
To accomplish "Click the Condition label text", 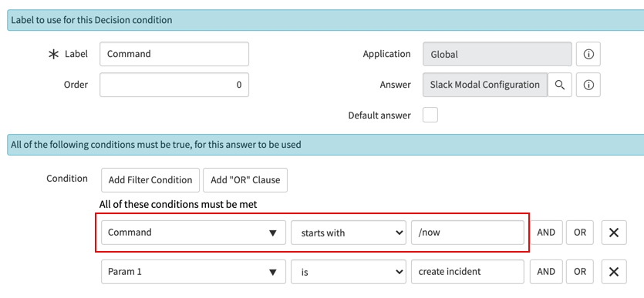I will [x=67, y=179].
